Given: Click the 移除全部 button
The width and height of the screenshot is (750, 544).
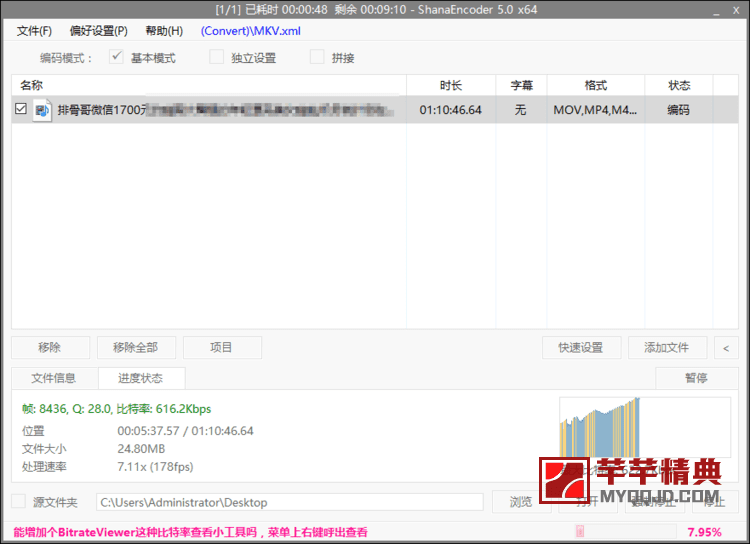Looking at the screenshot, I should tap(136, 347).
